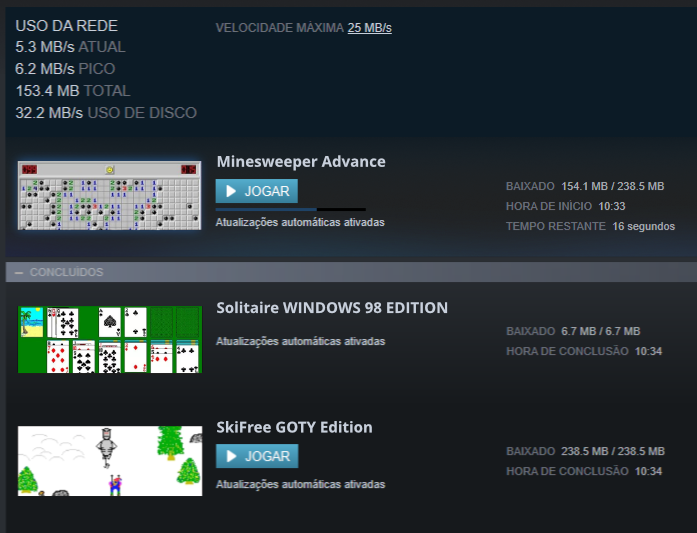Viewport: 697px width, 533px height.
Task: Collapse the CONCLUÍDOS section with minus icon
Action: click(x=19, y=272)
